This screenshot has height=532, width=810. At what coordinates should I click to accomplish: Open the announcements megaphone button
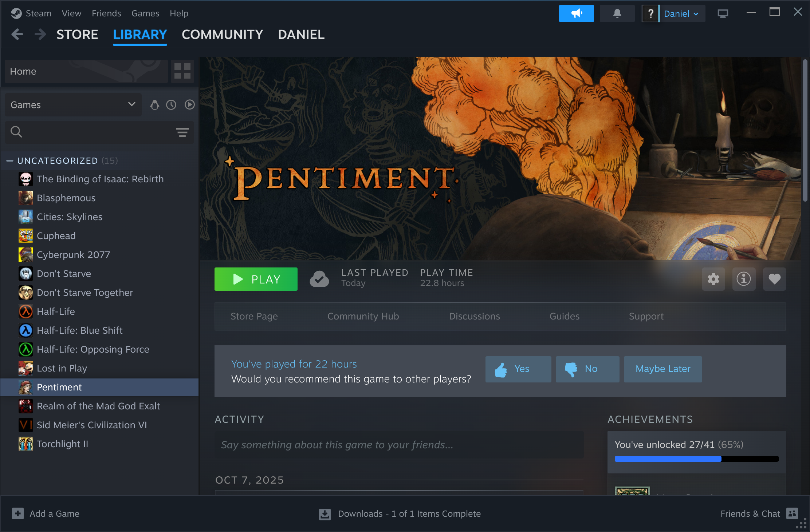(576, 13)
